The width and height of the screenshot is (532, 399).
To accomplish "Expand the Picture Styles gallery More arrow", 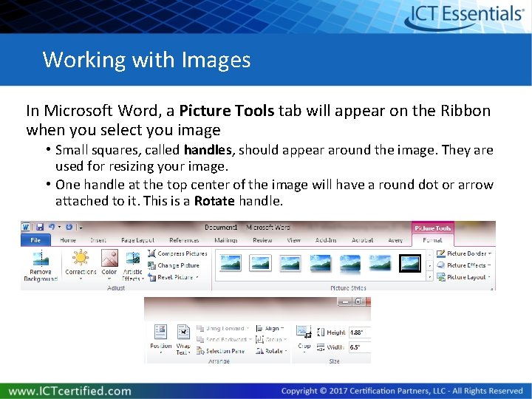I will point(430,277).
